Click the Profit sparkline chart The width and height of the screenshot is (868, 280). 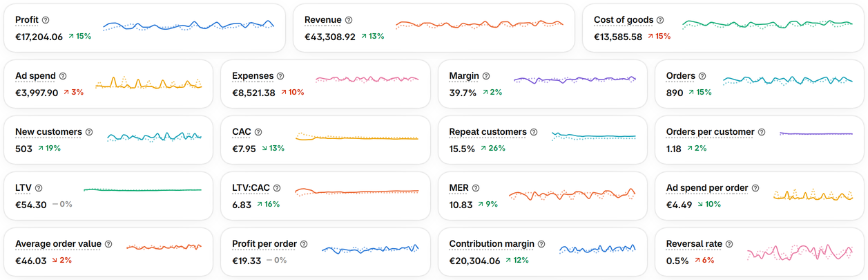click(189, 26)
